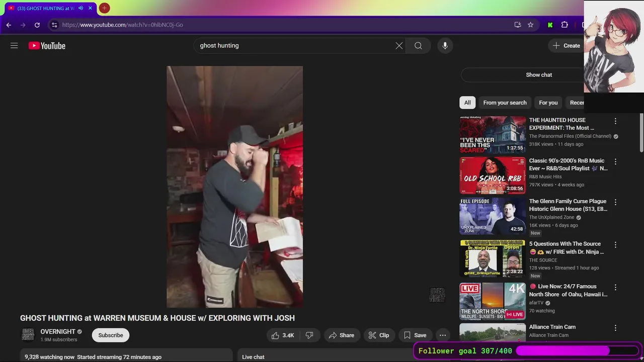This screenshot has width=644, height=362.
Task: Click the Live chat header
Action: click(253, 357)
